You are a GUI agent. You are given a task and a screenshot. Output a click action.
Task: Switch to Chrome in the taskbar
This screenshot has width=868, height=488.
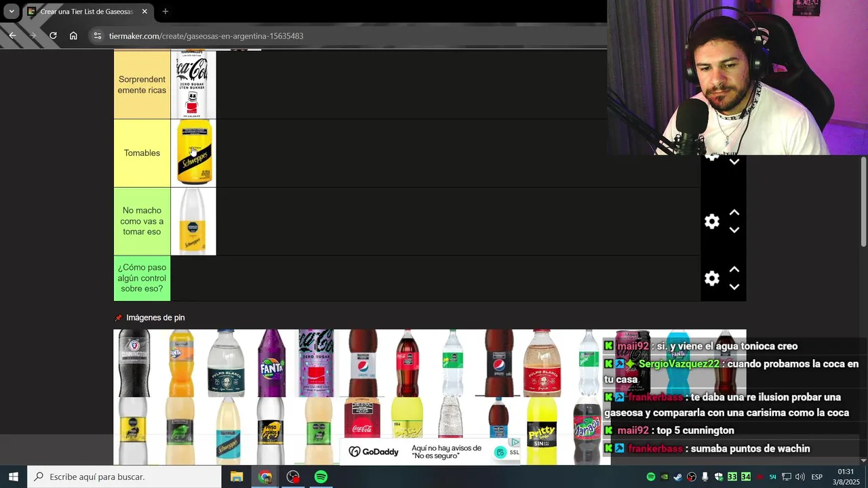point(265,477)
